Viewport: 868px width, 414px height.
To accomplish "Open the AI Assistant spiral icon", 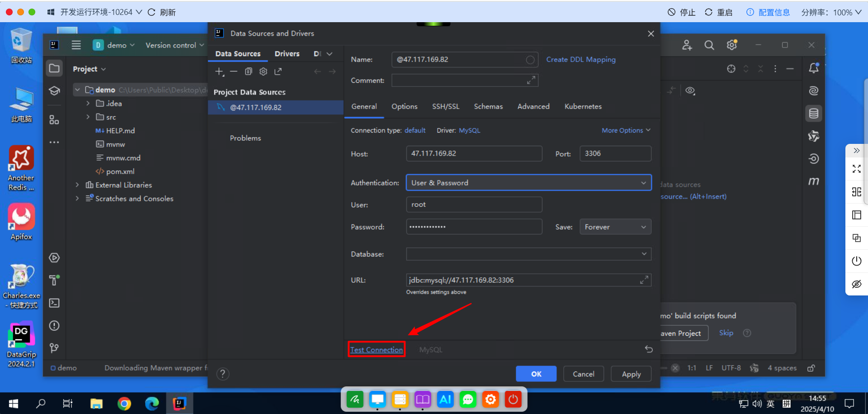I will [814, 91].
